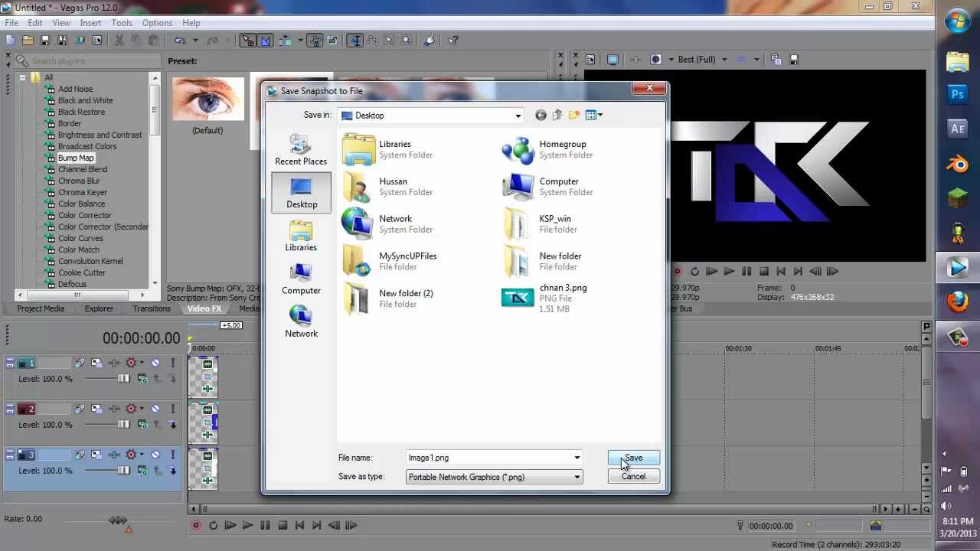The width and height of the screenshot is (980, 551).
Task: Solo track 3 using exclamation toggle
Action: (173, 455)
